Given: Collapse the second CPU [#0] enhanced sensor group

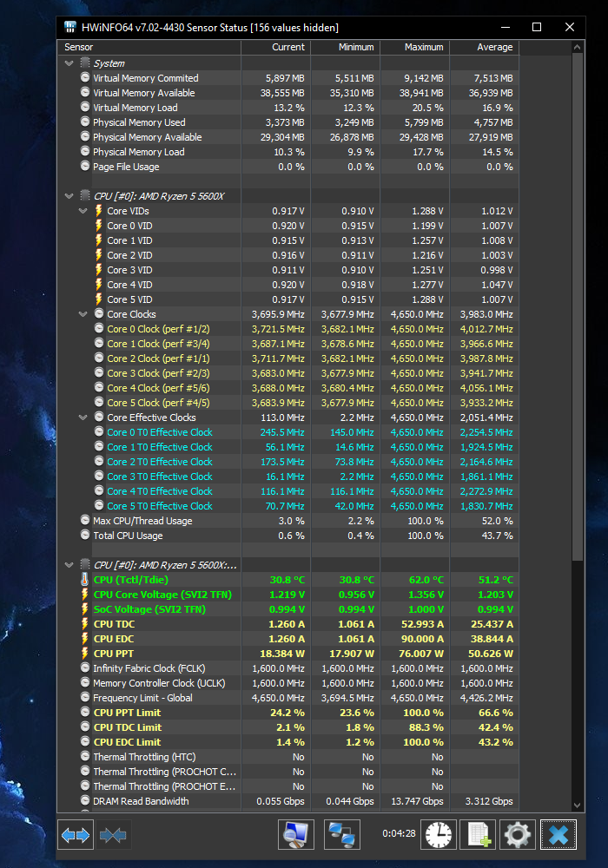Looking at the screenshot, I should (69, 565).
